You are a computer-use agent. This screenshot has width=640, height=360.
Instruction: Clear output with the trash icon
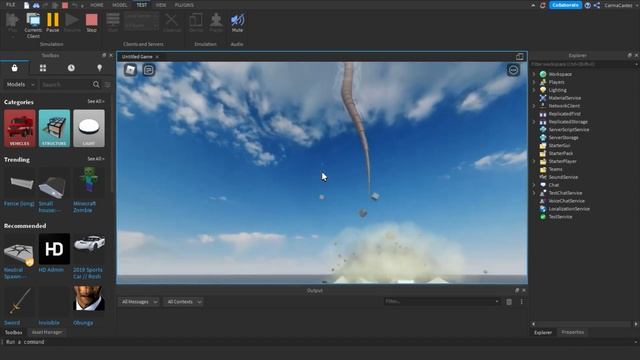[x=509, y=302]
